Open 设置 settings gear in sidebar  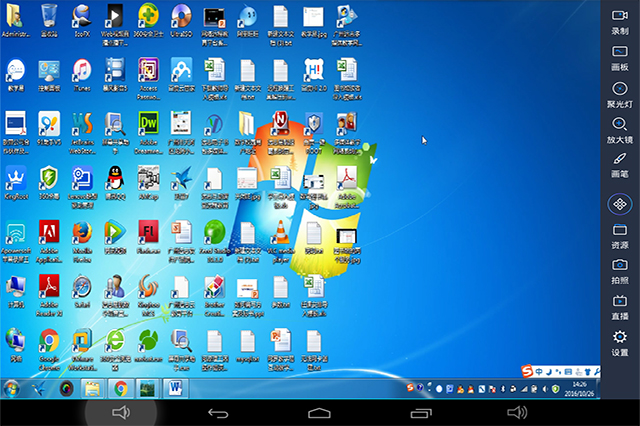620,343
